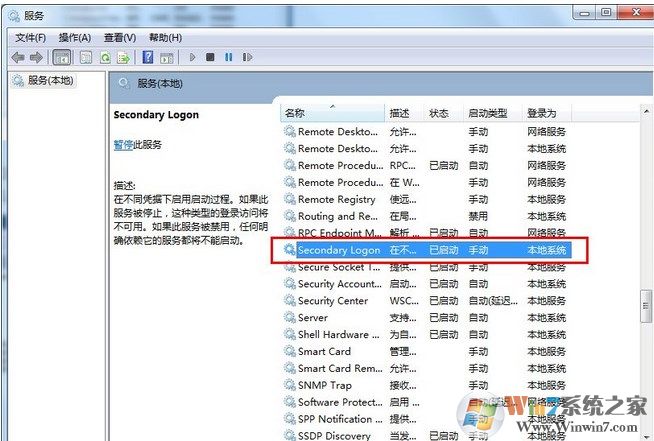
Task: Sort by the 描述 column header
Action: pos(404,113)
